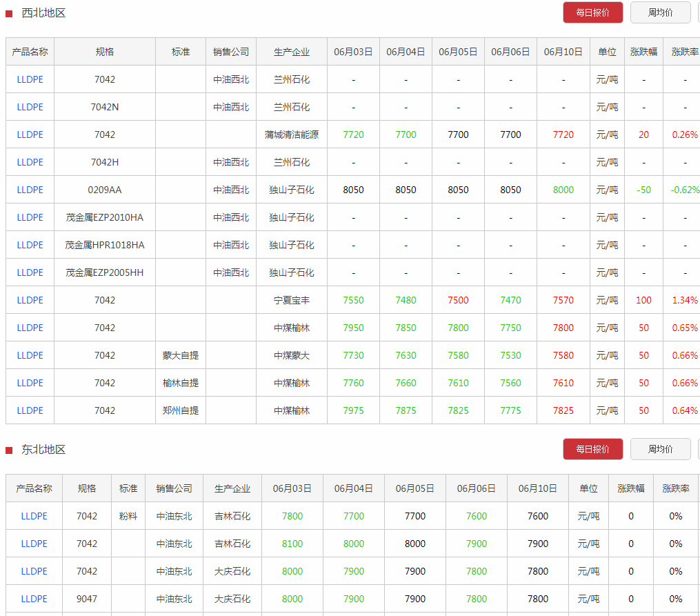Open LLDPE link for 茂金属EZP2010HA row
Image resolution: width=700 pixels, height=616 pixels.
pos(30,218)
